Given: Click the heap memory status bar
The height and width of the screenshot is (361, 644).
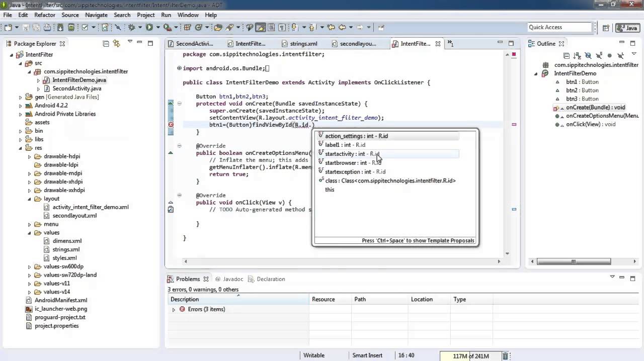Looking at the screenshot, I should [470, 356].
